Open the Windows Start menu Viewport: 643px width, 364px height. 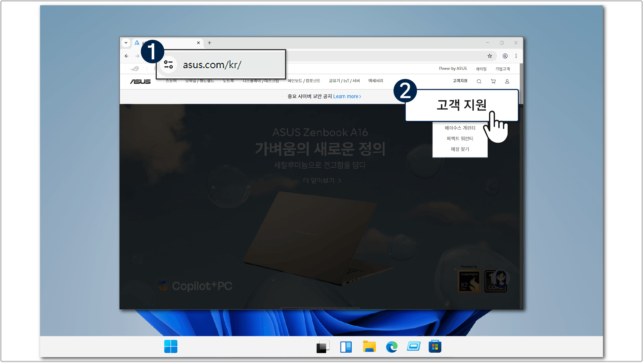(171, 347)
